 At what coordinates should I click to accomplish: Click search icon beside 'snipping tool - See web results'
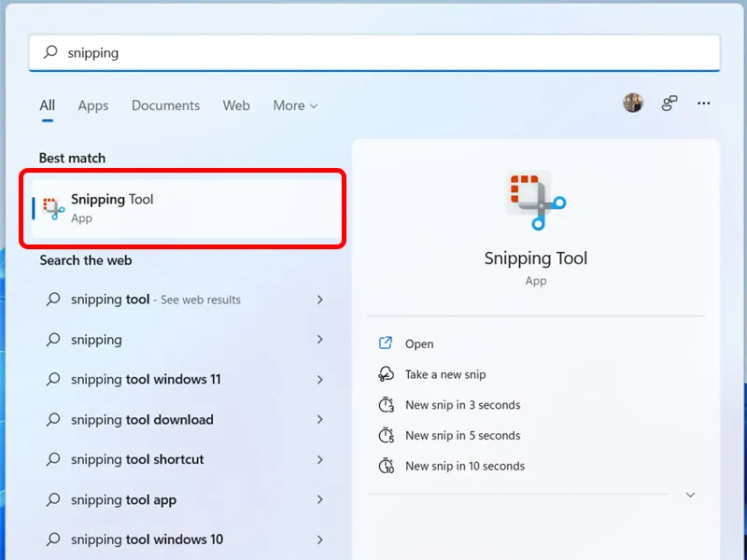pos(53,299)
